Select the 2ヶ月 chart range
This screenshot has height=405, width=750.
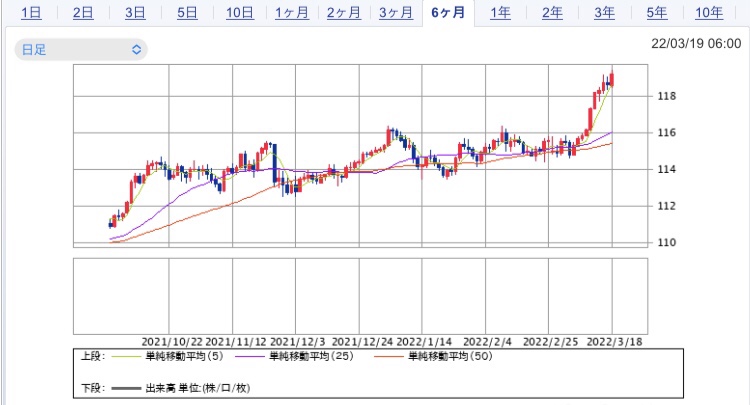344,13
